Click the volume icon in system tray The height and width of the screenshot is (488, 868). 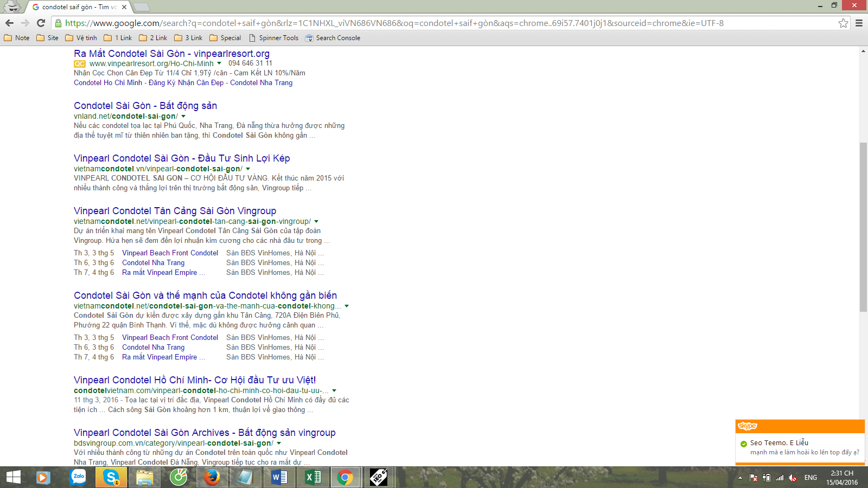793,478
